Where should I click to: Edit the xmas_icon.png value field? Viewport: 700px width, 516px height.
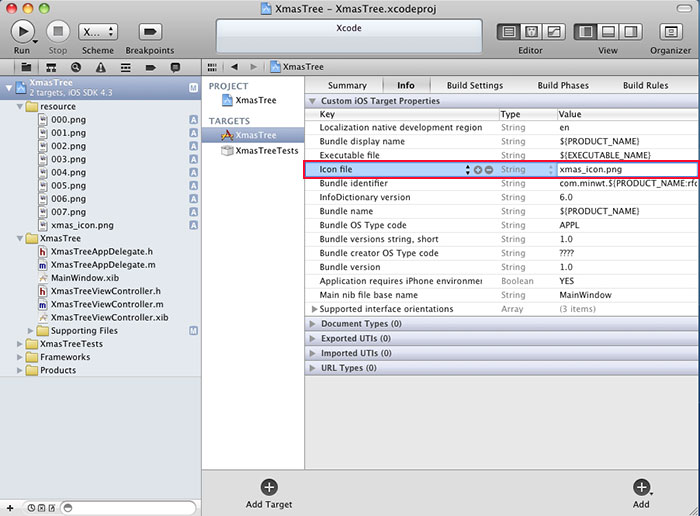coord(627,170)
